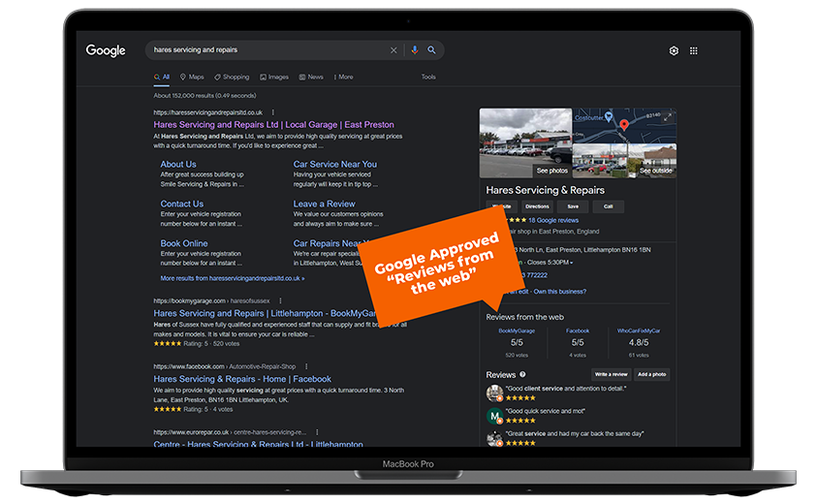Open review "Good client service and attention to detail"
The height and width of the screenshot is (504, 817).
566,389
